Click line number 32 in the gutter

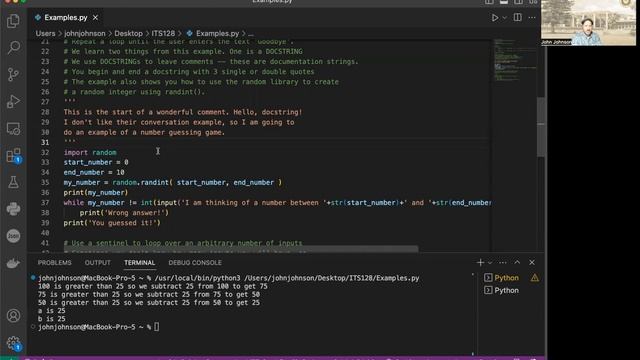45,152
